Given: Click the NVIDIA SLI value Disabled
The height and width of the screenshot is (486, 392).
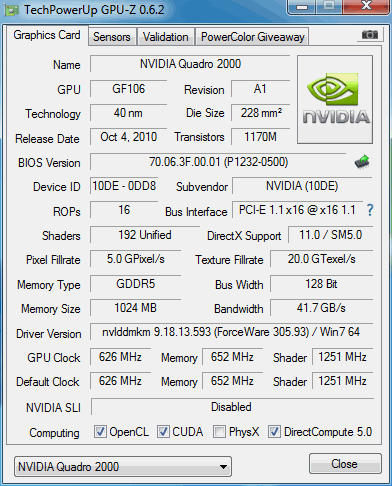Looking at the screenshot, I should 232,407.
